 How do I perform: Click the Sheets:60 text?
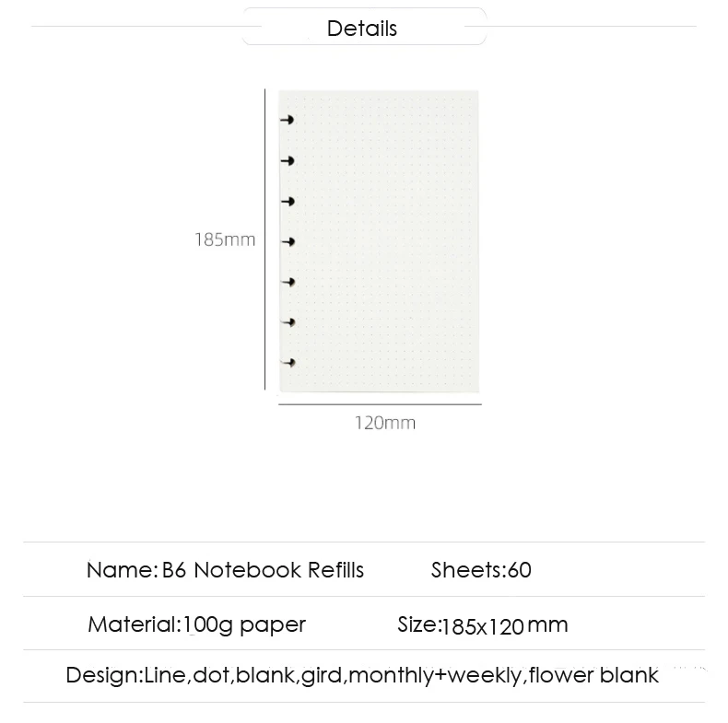click(481, 570)
